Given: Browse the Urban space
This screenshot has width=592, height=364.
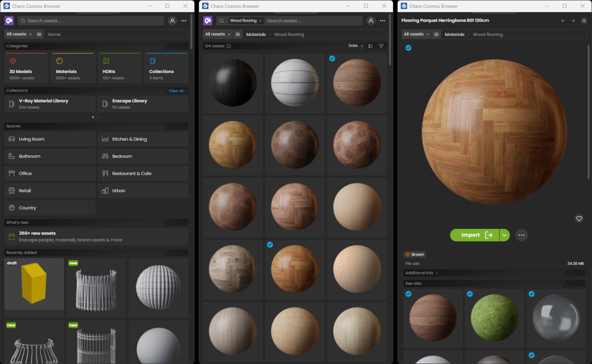Looking at the screenshot, I should click(x=143, y=191).
